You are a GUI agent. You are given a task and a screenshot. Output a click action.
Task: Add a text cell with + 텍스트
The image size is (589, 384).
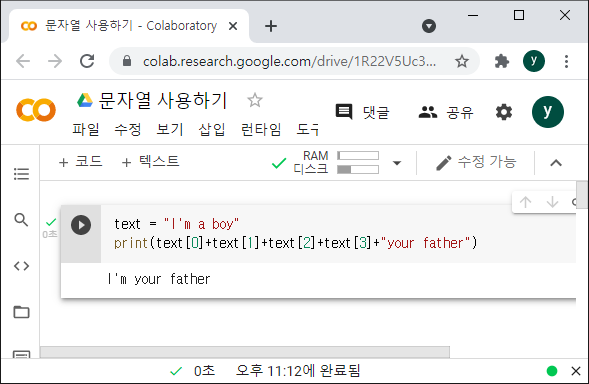pyautogui.click(x=151, y=162)
